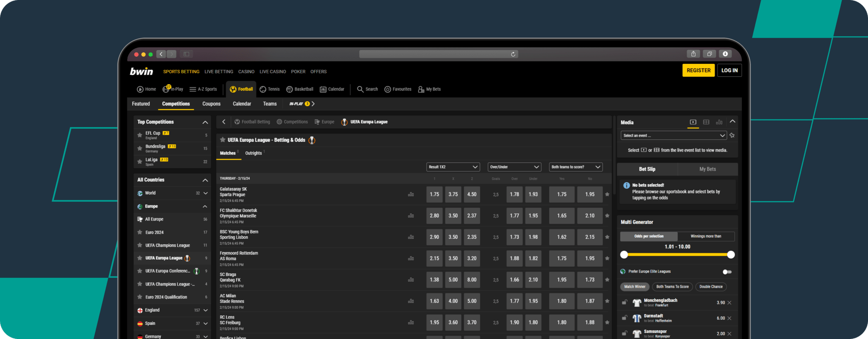This screenshot has width=868, height=339.
Task: Toggle the browser sidebar button
Action: (x=186, y=54)
